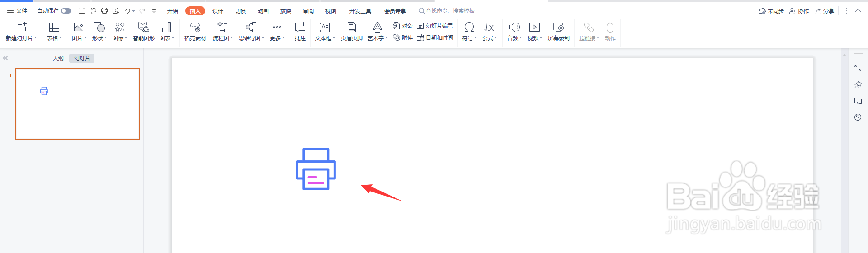Expand the 新建幻灯片 dropdown arrow
The height and width of the screenshot is (253, 868).
[x=36, y=38]
